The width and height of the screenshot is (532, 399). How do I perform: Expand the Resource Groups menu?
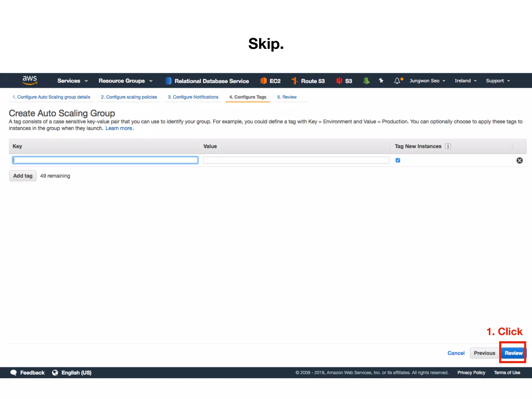click(x=126, y=81)
